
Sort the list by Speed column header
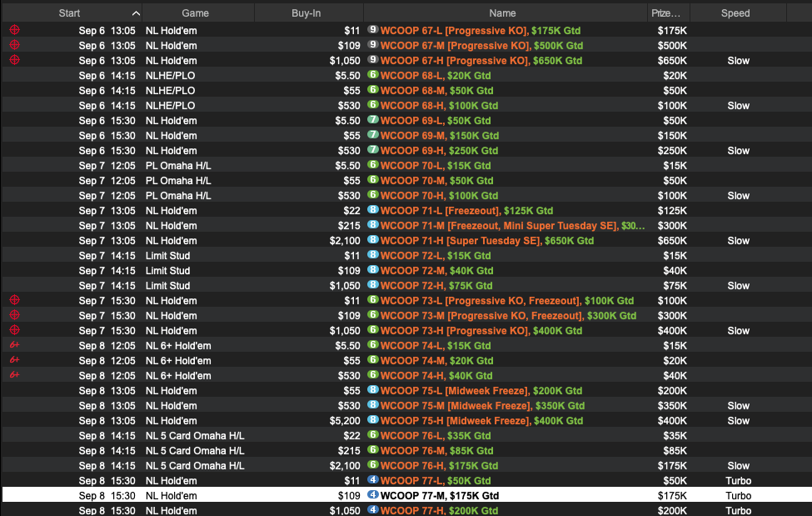[x=738, y=13]
